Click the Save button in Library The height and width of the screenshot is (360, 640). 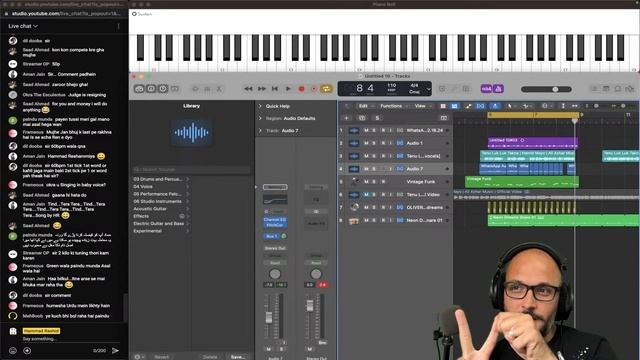pos(238,357)
